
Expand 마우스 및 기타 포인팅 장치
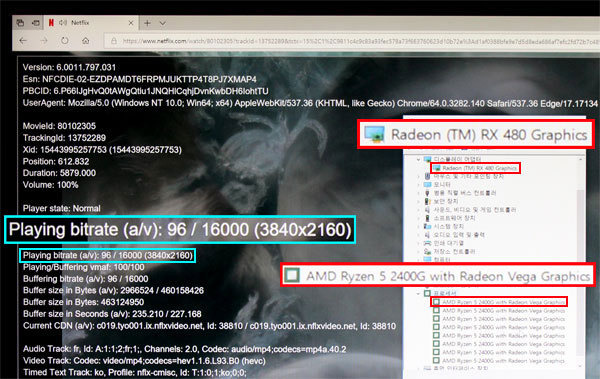pos(418,176)
